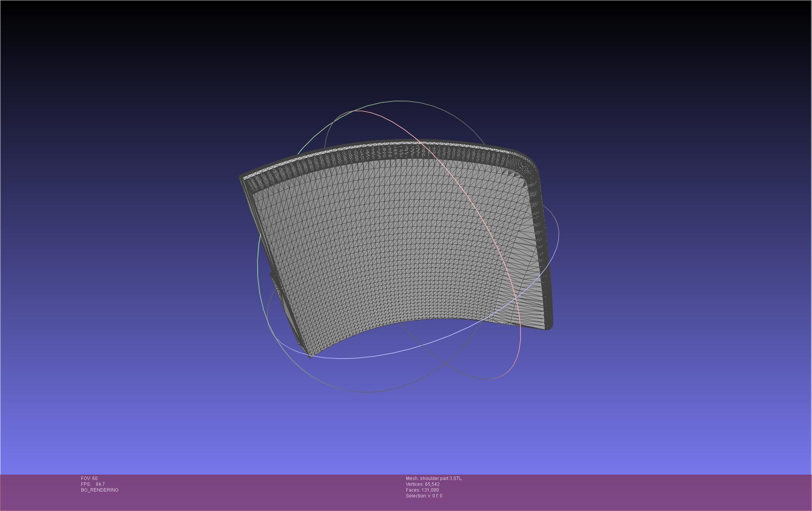Click the FOV: 60 readout
This screenshot has height=511, width=812.
click(x=89, y=478)
